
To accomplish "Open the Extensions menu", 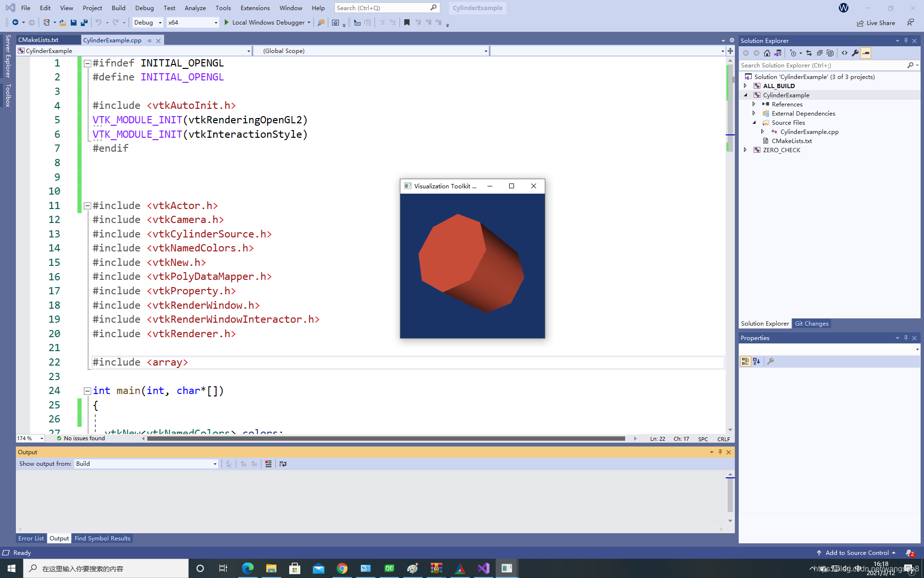I will coord(255,8).
